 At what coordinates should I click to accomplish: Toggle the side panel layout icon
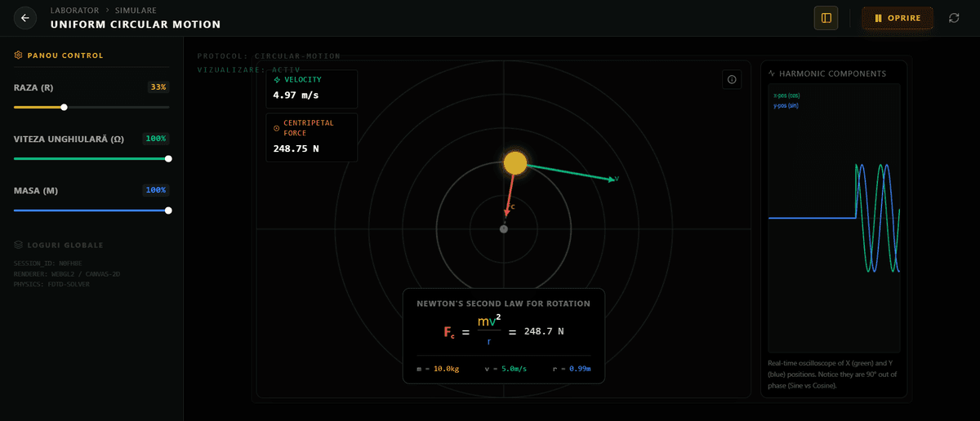point(826,18)
